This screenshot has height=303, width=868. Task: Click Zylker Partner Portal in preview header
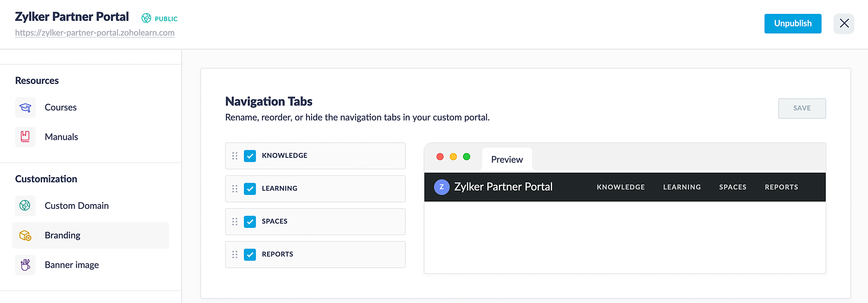(503, 187)
